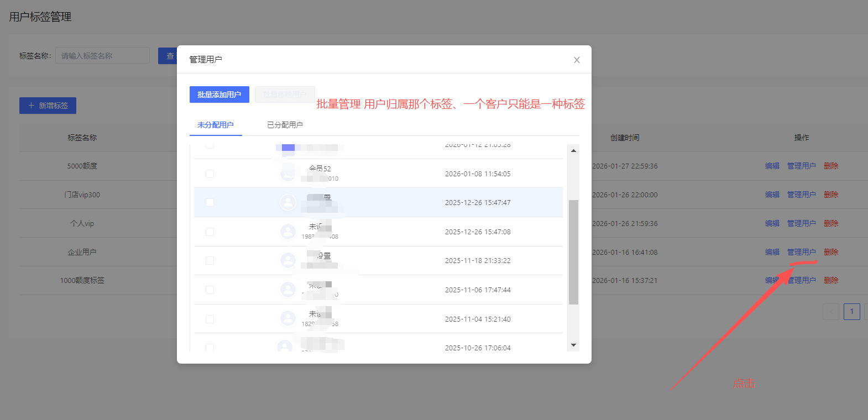Check the user created 2025-11-18 21:33:22
Viewport: 868px width, 420px height.
click(x=210, y=260)
